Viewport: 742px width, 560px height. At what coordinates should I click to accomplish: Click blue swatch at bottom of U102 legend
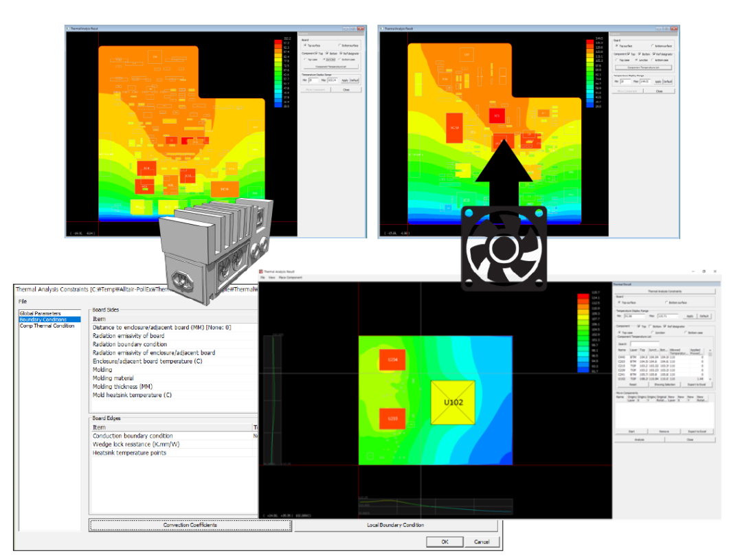pos(583,370)
